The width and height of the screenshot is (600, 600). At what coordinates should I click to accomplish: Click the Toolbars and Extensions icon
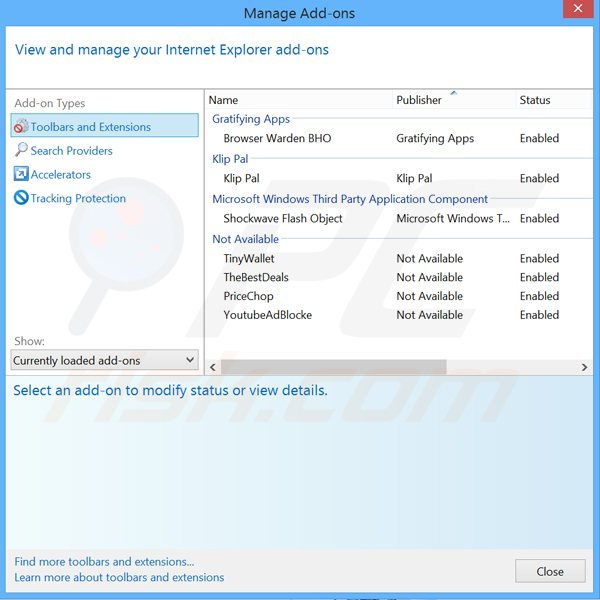point(21,127)
